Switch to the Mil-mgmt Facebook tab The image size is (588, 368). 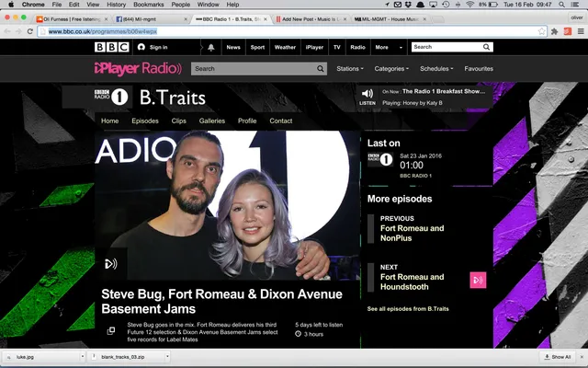(151, 19)
